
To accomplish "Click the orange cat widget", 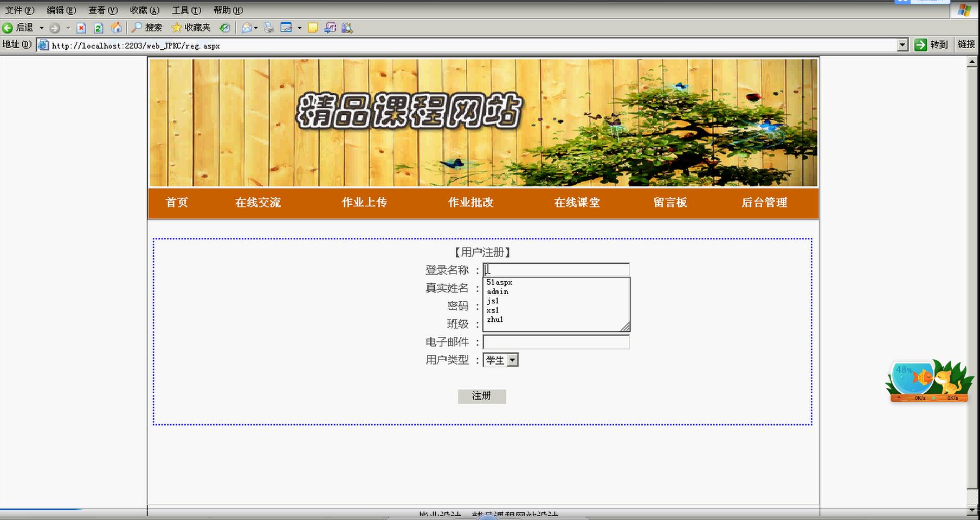I will pyautogui.click(x=947, y=382).
